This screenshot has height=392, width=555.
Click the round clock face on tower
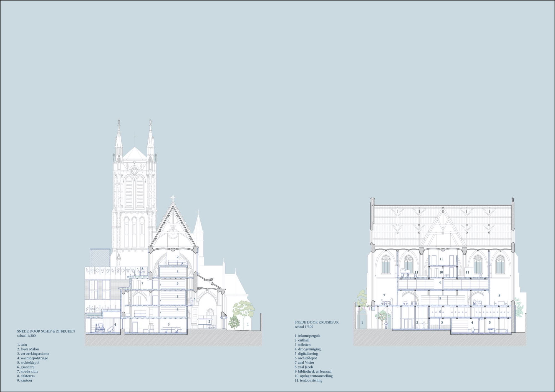[134, 171]
